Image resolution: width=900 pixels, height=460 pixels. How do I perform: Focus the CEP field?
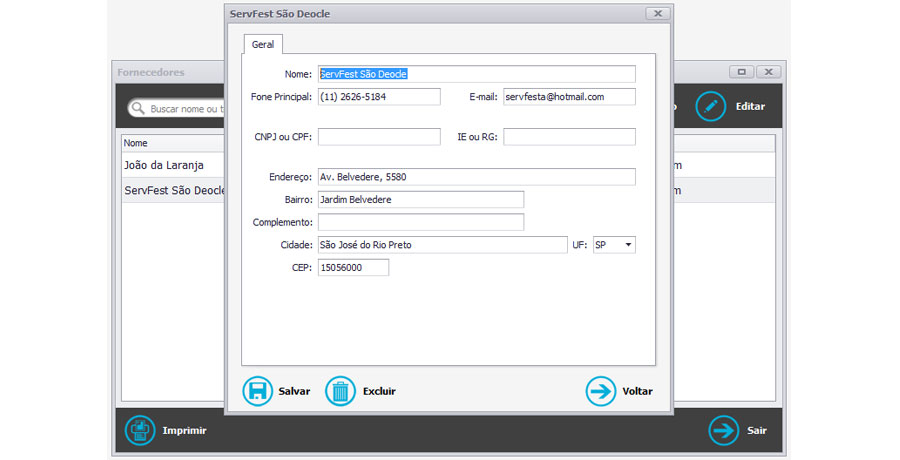[353, 268]
